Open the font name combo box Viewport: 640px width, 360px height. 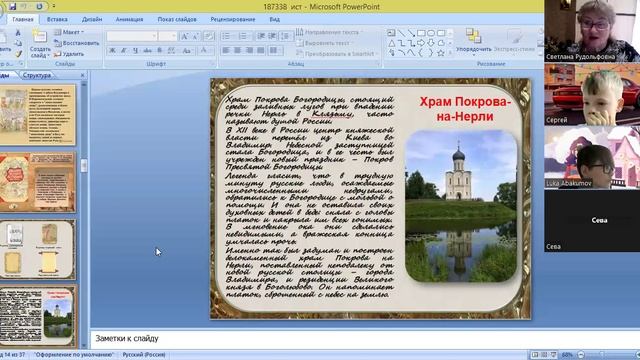click(132, 36)
